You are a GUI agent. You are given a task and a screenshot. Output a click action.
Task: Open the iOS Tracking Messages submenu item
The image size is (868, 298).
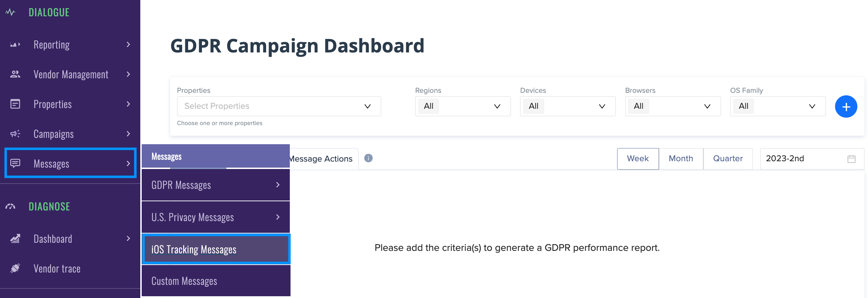(x=216, y=249)
